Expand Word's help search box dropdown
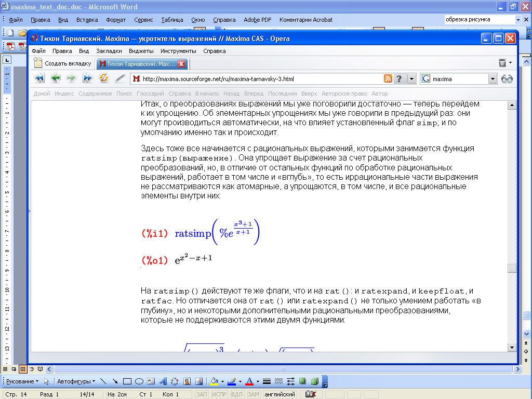This screenshot has height=399, width=532. 518,20
